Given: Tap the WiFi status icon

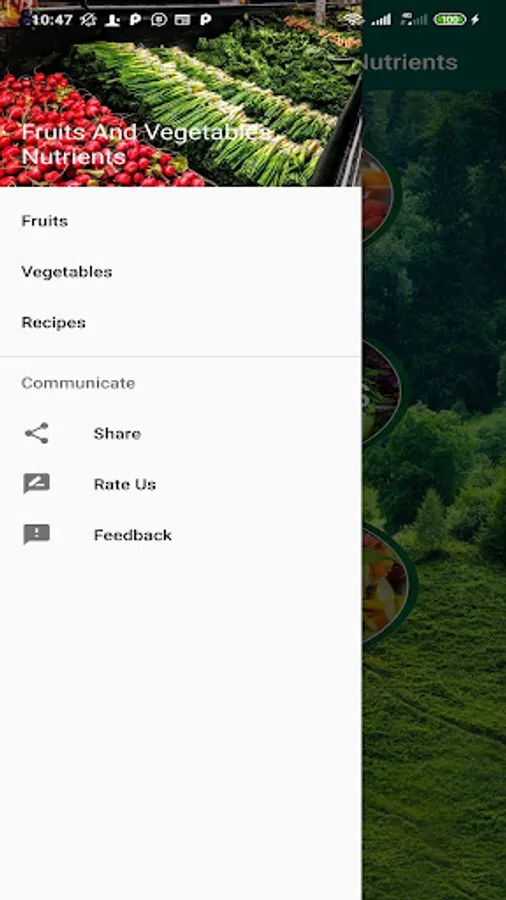Looking at the screenshot, I should pyautogui.click(x=353, y=20).
